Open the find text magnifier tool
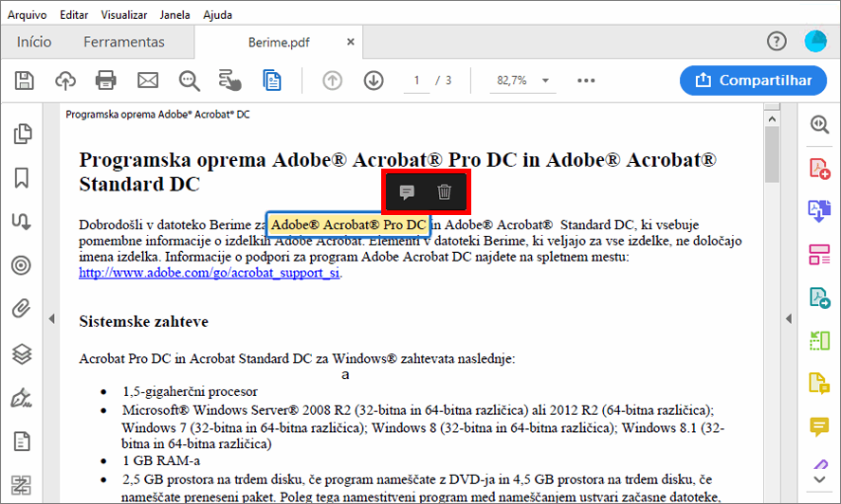Screen dimensions: 841x504 tap(190, 81)
